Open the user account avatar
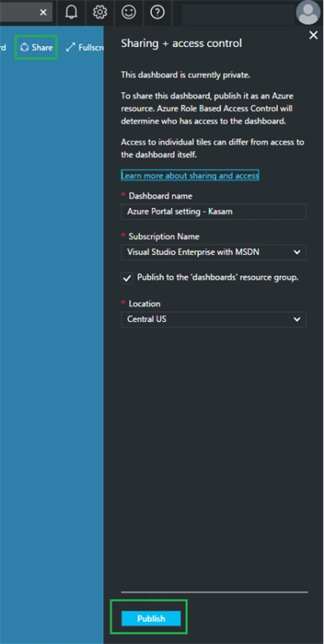324x644 pixels. 307,13
